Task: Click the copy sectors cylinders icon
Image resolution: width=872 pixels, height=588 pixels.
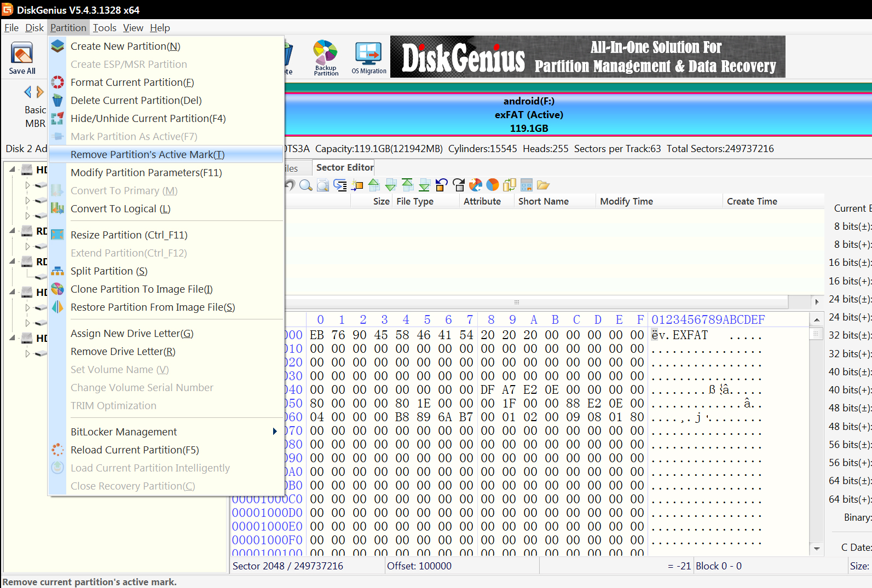Action: (510, 185)
